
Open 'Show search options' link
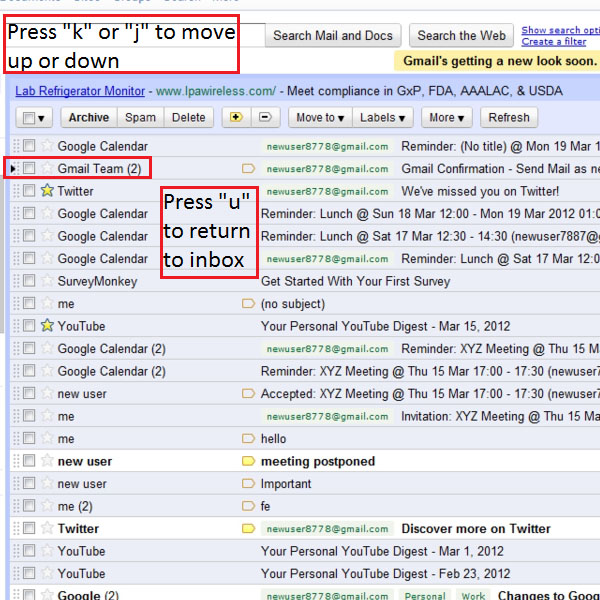pyautogui.click(x=561, y=30)
